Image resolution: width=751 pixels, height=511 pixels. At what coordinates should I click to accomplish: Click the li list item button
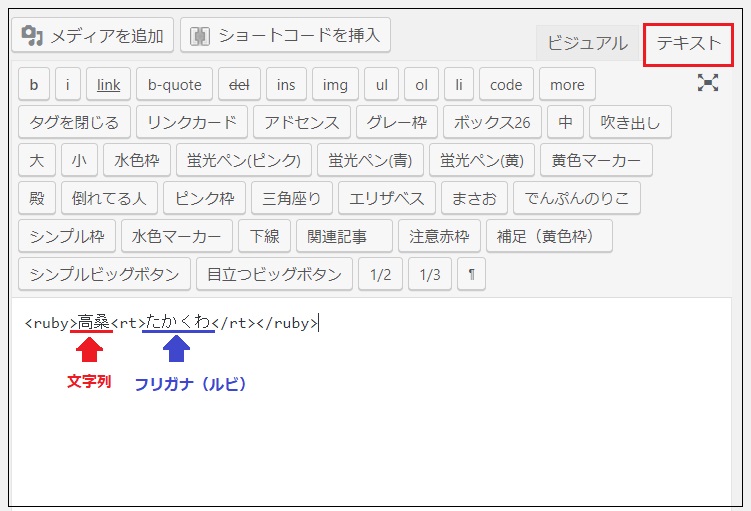(459, 84)
